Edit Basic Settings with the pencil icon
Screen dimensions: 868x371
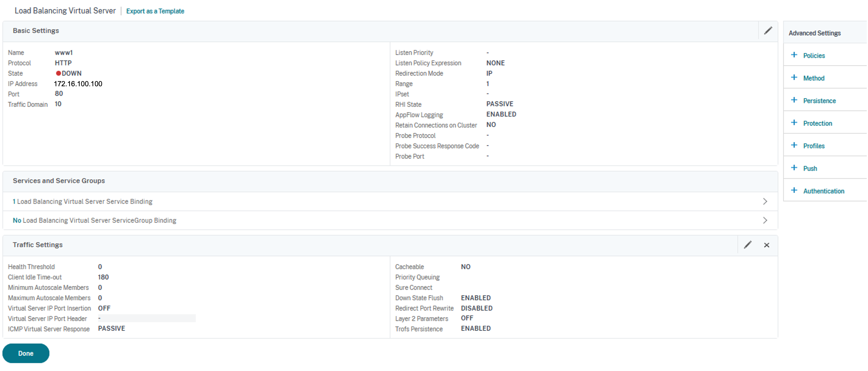pyautogui.click(x=768, y=31)
